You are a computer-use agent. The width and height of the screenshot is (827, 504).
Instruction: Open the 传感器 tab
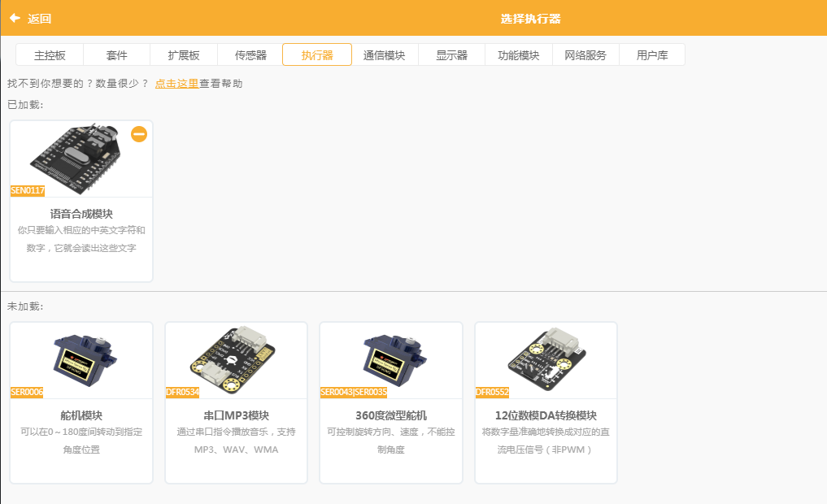coord(250,54)
